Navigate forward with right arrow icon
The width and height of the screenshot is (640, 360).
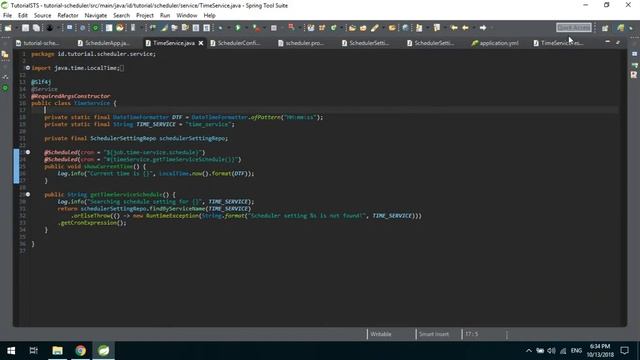483,28
